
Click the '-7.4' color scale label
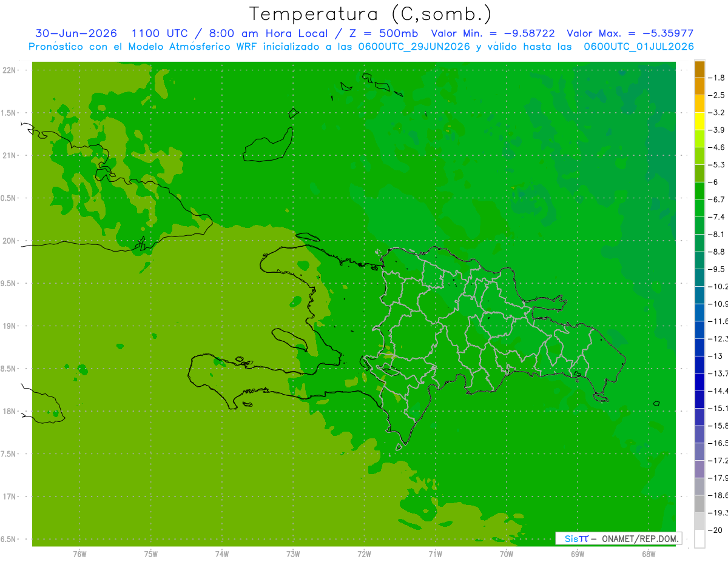pyautogui.click(x=717, y=217)
